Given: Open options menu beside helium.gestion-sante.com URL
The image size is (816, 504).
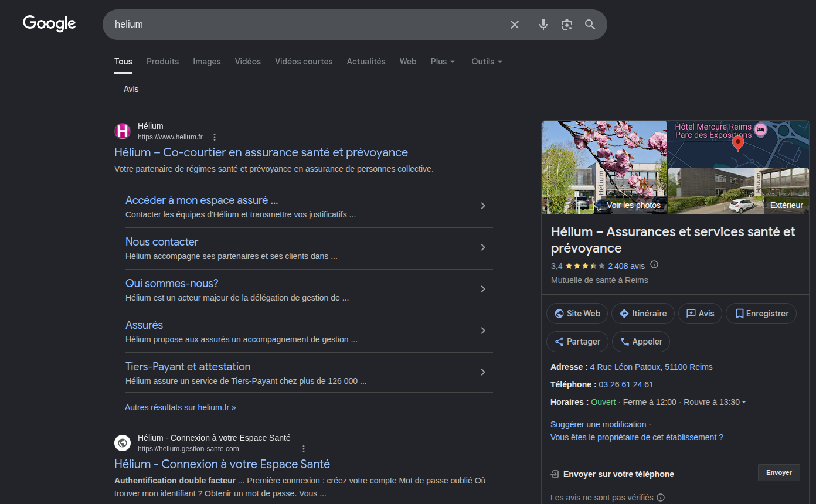Looking at the screenshot, I should tap(304, 449).
